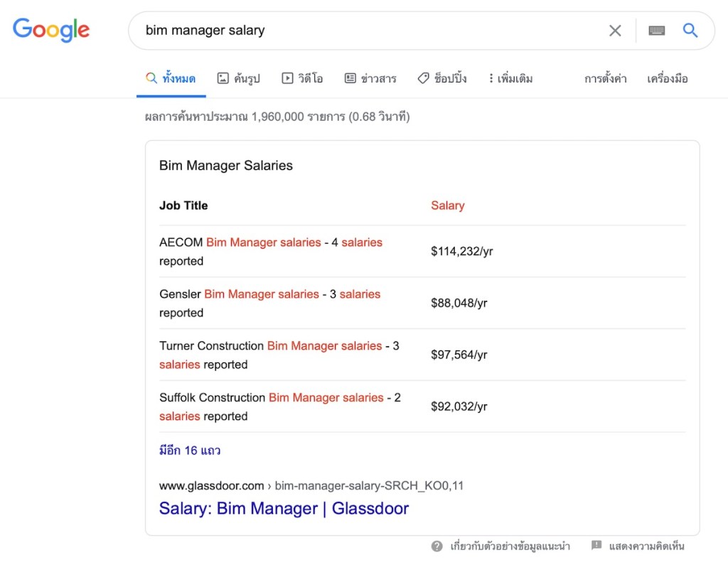
Task: Open การตั้งค่า settings menu
Action: [605, 79]
